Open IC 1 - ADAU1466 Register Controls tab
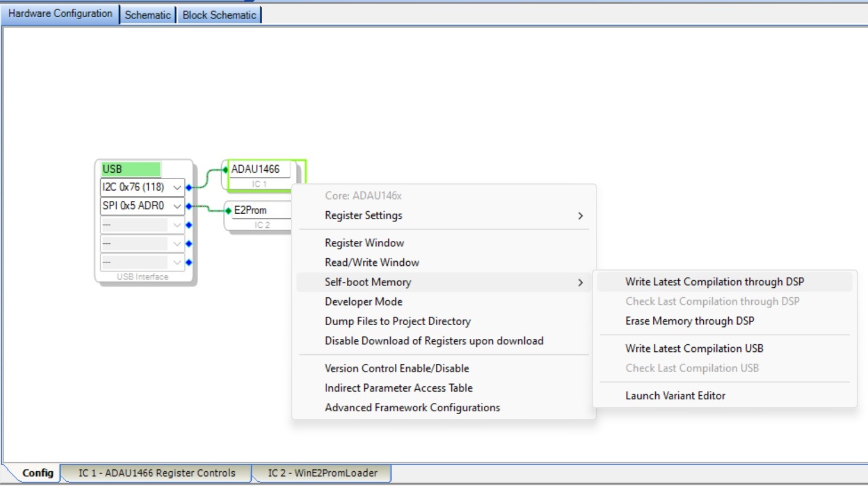This screenshot has width=868, height=486. [x=157, y=473]
